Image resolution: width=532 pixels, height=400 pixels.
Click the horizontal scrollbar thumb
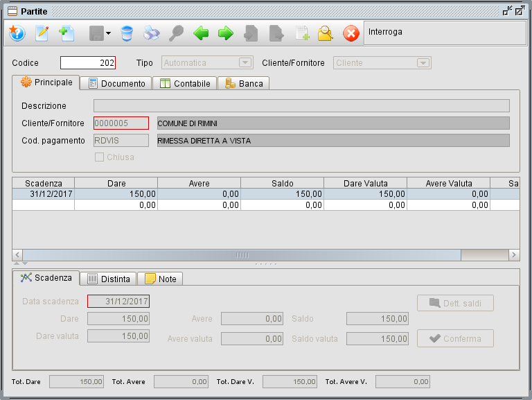tap(242, 254)
